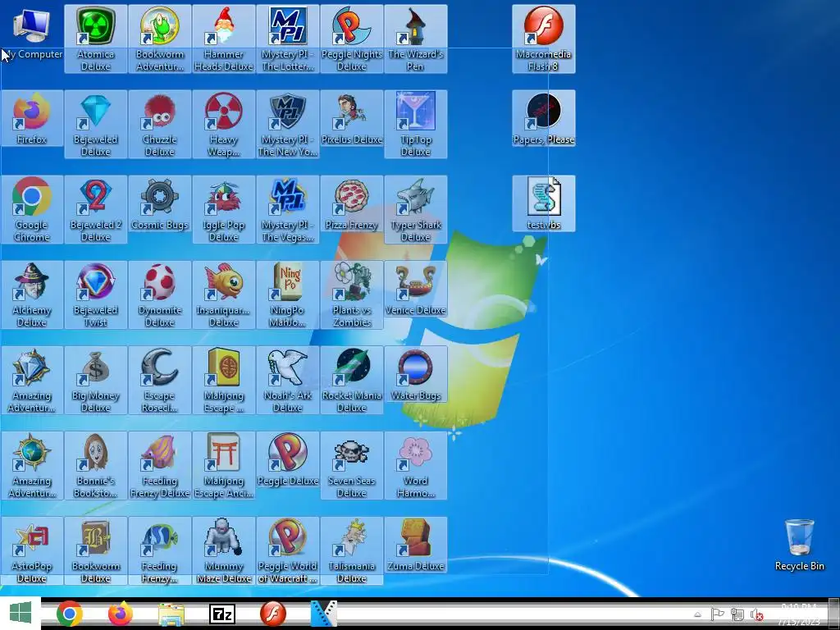Select the Pizza Frenzy shortcut
Screen dimensions: 840x630
tap(351, 203)
